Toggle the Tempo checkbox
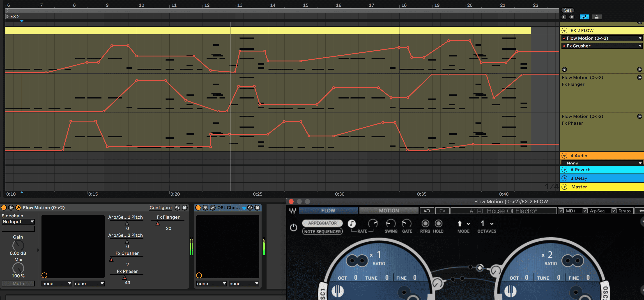 [614, 211]
